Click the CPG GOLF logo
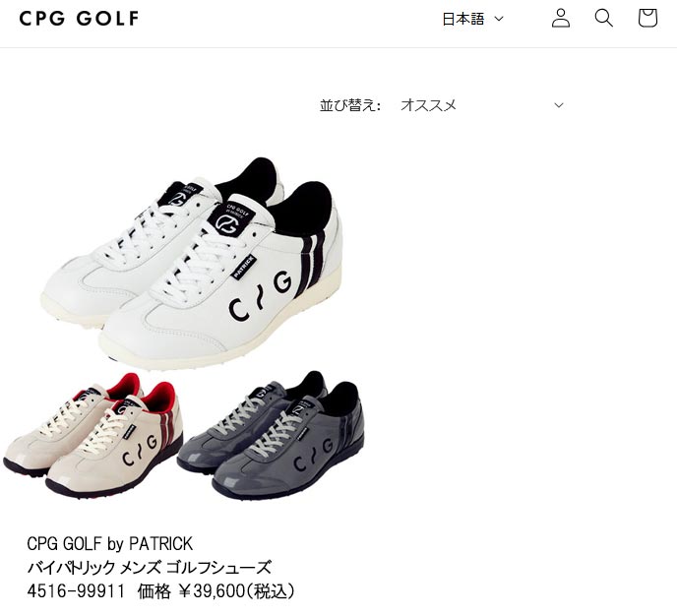The image size is (677, 616). [x=79, y=19]
